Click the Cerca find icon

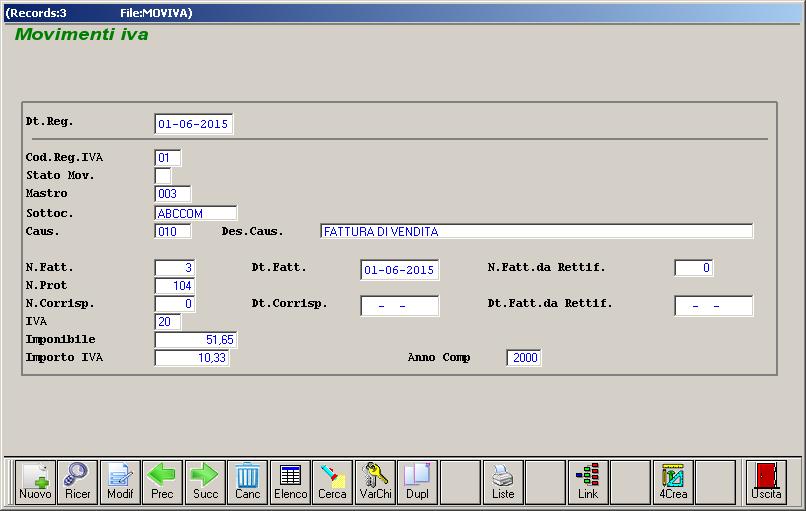point(332,482)
